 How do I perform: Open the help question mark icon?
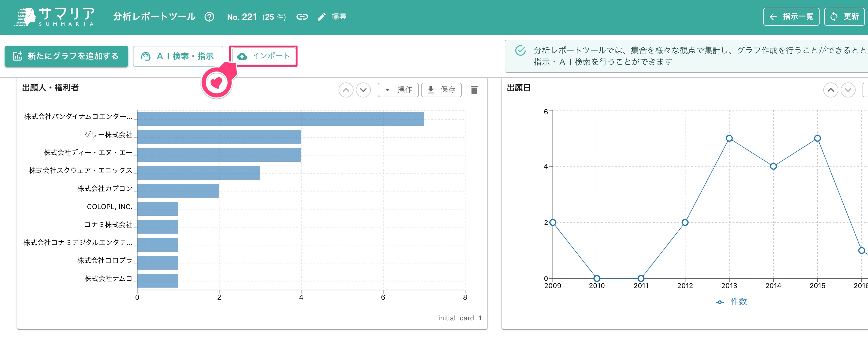point(209,16)
